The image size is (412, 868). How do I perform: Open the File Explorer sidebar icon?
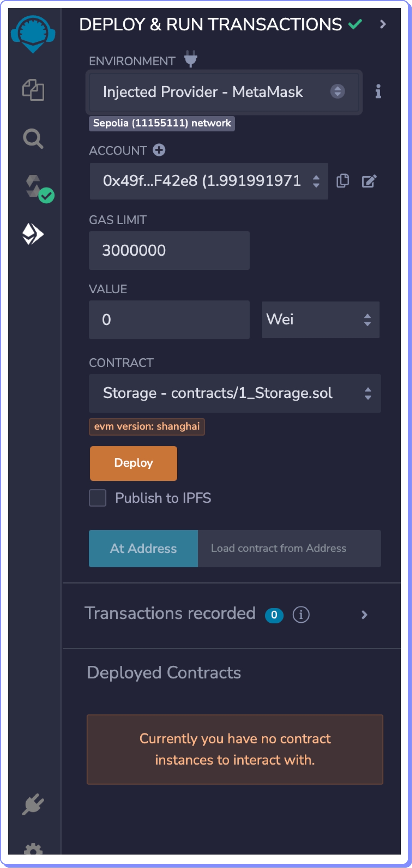tap(33, 90)
